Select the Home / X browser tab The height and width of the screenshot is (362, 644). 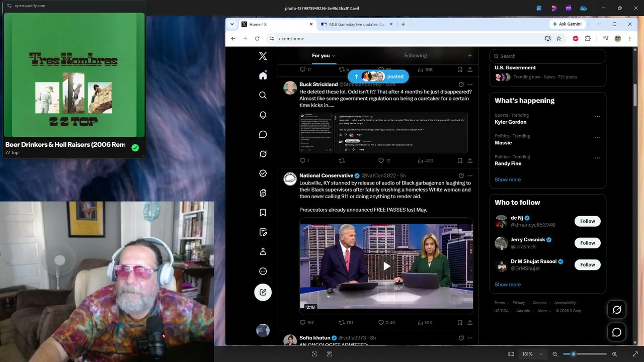(276, 24)
